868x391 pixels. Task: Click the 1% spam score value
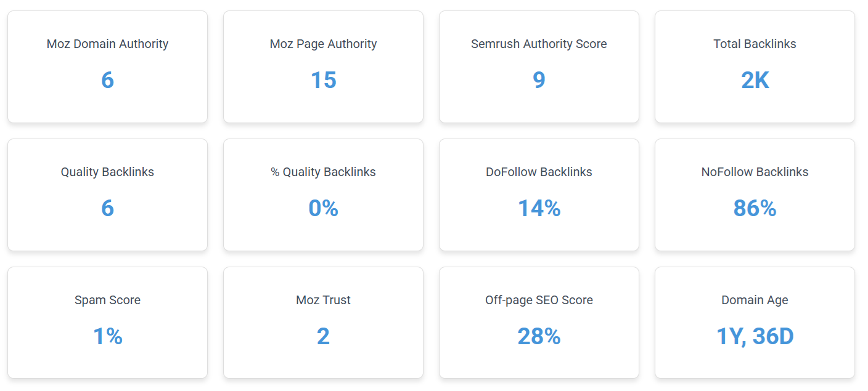(x=107, y=336)
